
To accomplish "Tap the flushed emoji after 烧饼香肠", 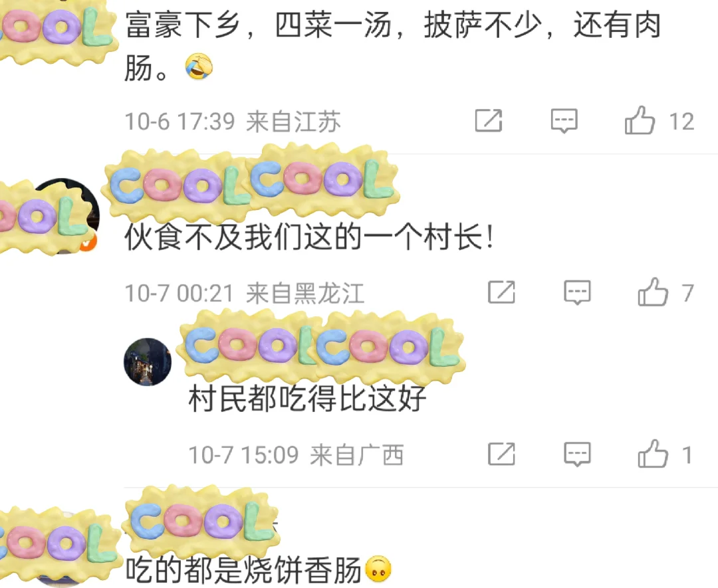I will [x=378, y=569].
